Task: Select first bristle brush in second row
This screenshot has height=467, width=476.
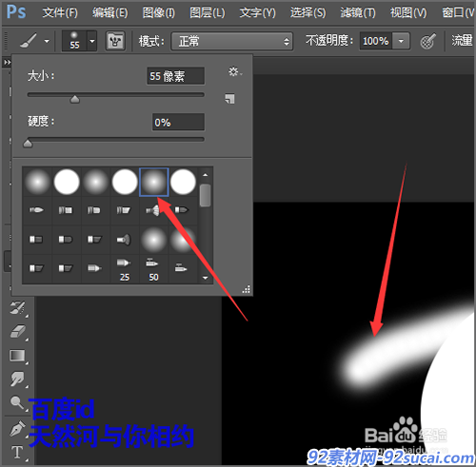Action: click(36, 210)
